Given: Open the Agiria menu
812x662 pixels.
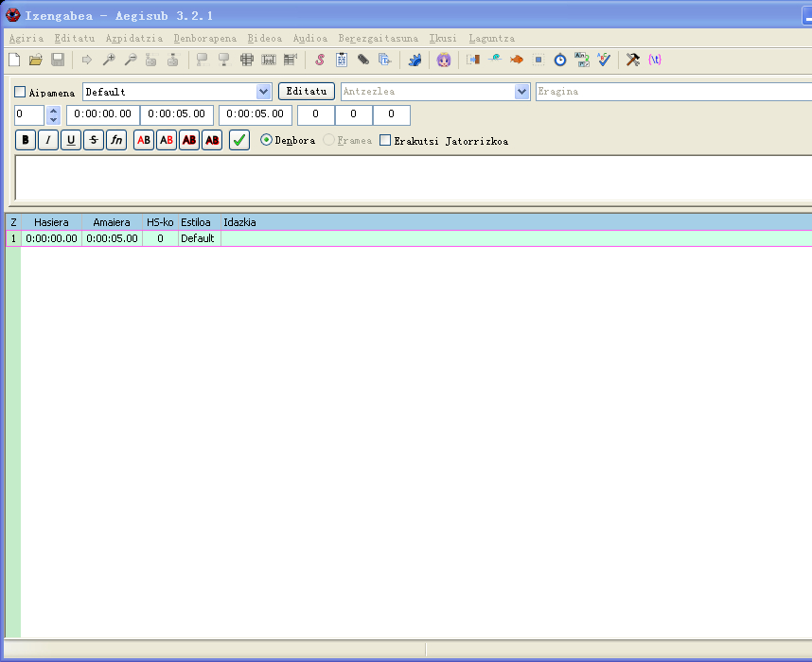Looking at the screenshot, I should [x=26, y=39].
